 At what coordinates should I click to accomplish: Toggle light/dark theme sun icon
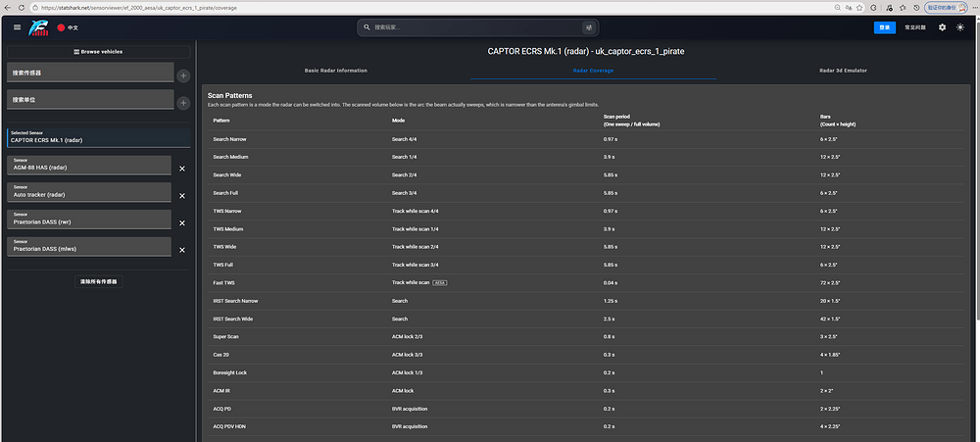tap(960, 27)
